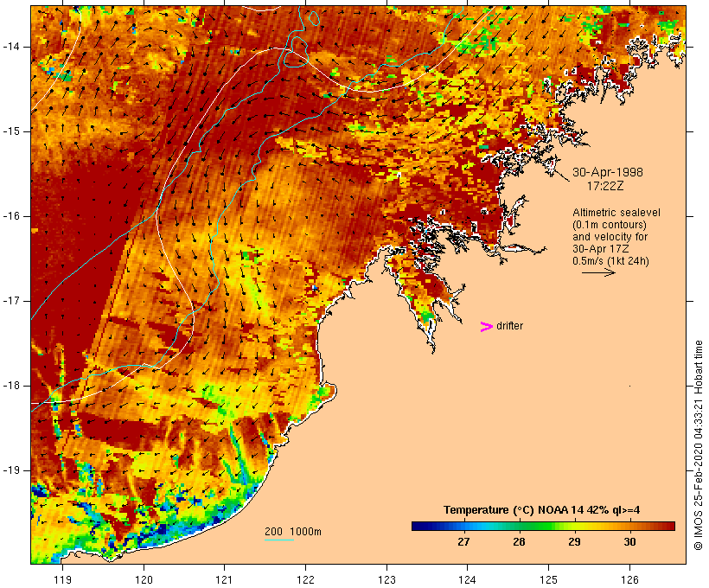The image size is (709, 588).
Task: Click longitude axis label 122
Action: pyautogui.click(x=305, y=579)
